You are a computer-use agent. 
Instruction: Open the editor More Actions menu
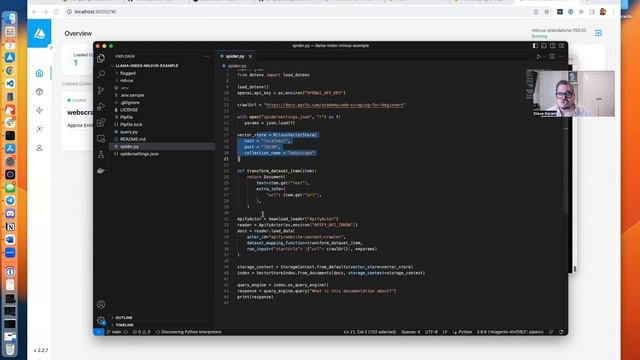(x=561, y=56)
